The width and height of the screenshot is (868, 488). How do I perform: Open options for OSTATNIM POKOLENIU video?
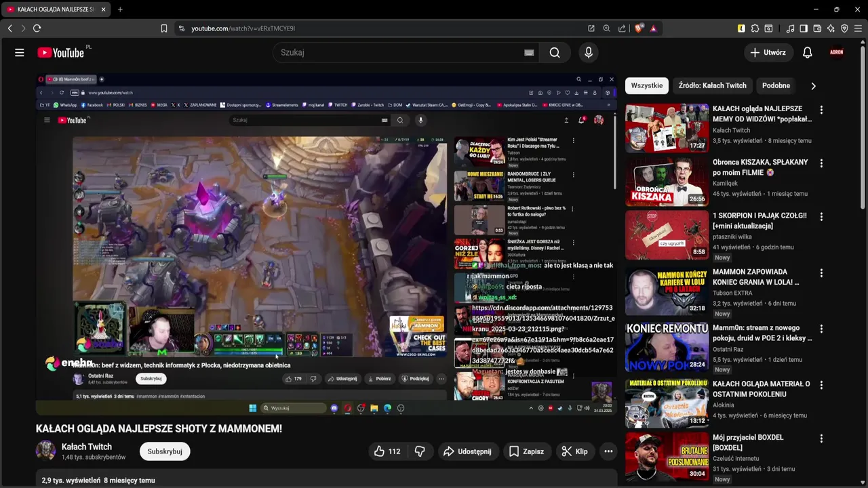821,384
